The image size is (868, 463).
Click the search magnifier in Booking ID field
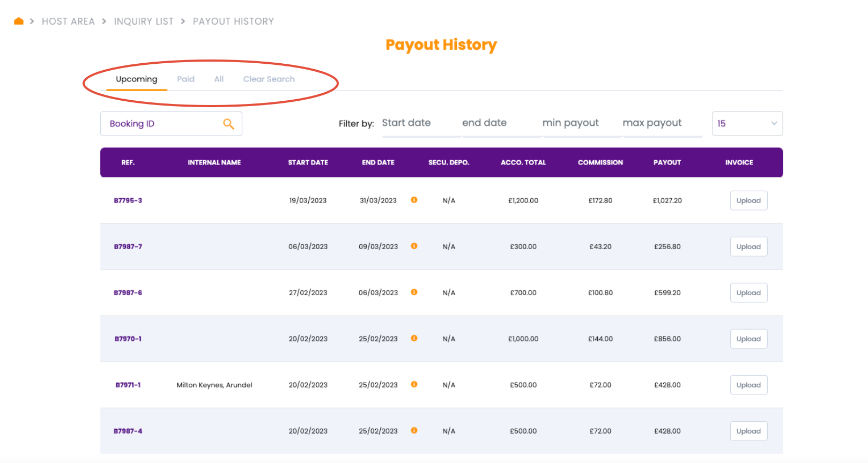[x=228, y=124]
